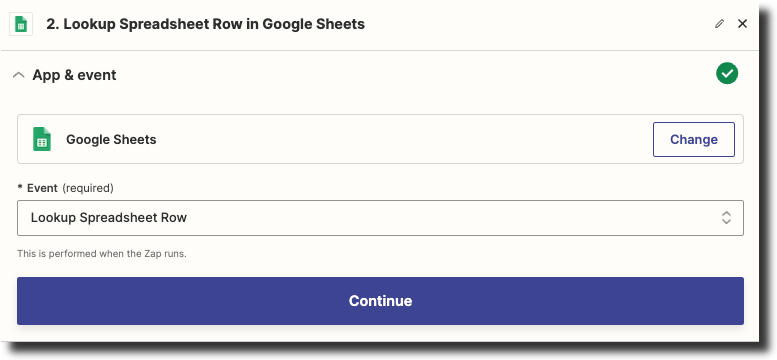Click the '(required)' text next to Event

(x=88, y=188)
